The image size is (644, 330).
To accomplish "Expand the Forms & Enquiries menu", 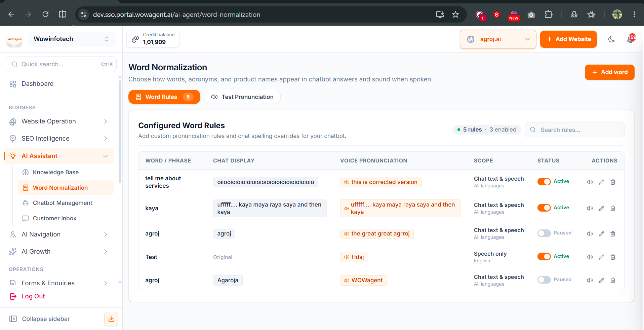I will coord(59,283).
